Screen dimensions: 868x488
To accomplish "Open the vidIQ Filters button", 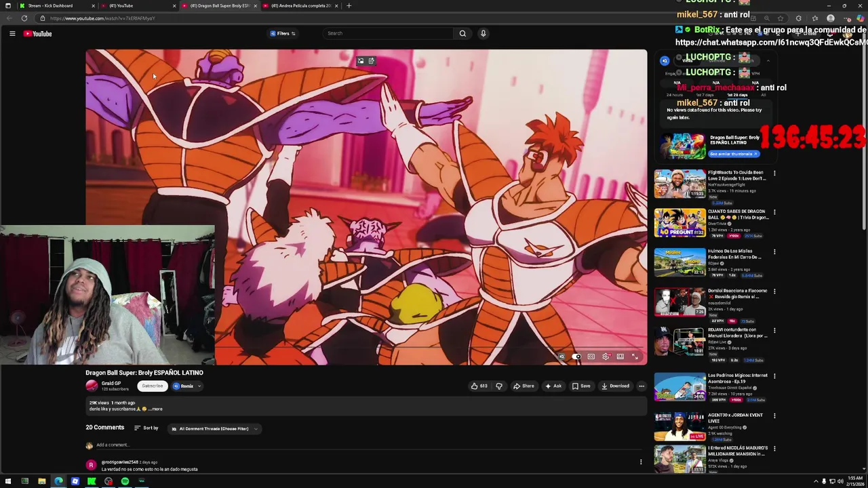I will (x=283, y=33).
